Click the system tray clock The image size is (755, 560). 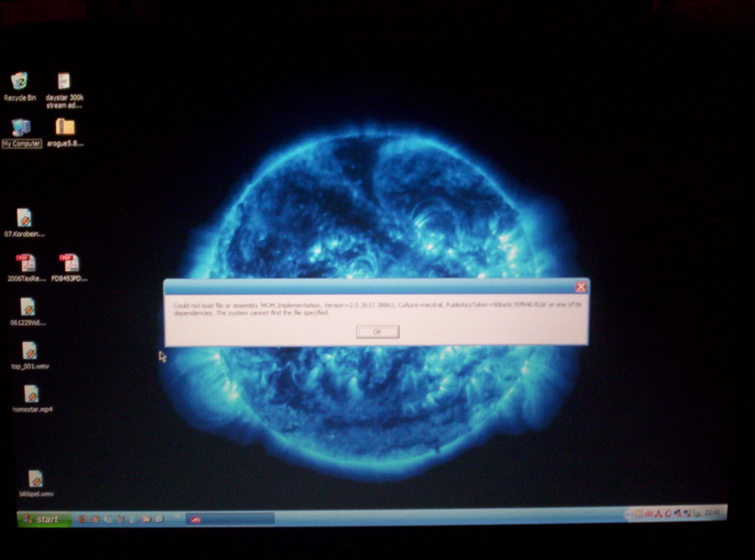[711, 513]
